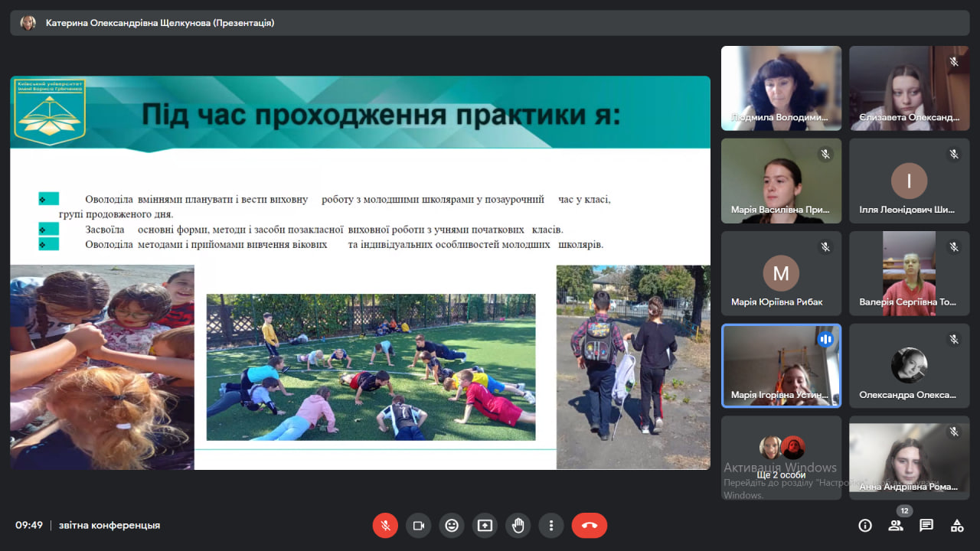Toggle the camera button
Viewport: 980px width, 551px height.
(419, 526)
